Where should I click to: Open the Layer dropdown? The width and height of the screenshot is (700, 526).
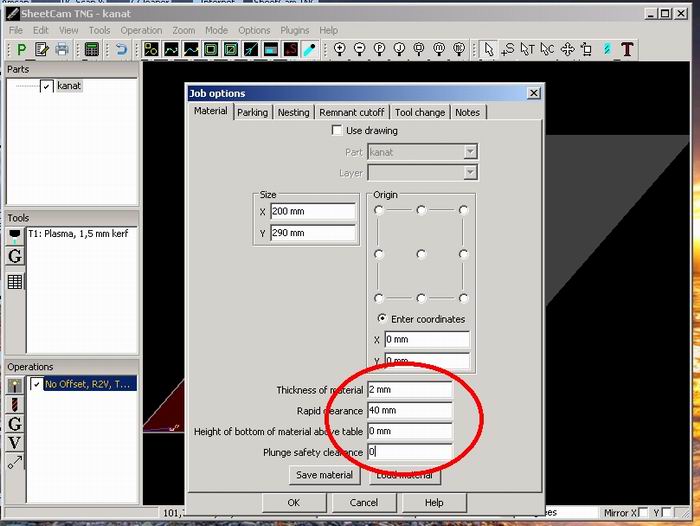tap(422, 172)
